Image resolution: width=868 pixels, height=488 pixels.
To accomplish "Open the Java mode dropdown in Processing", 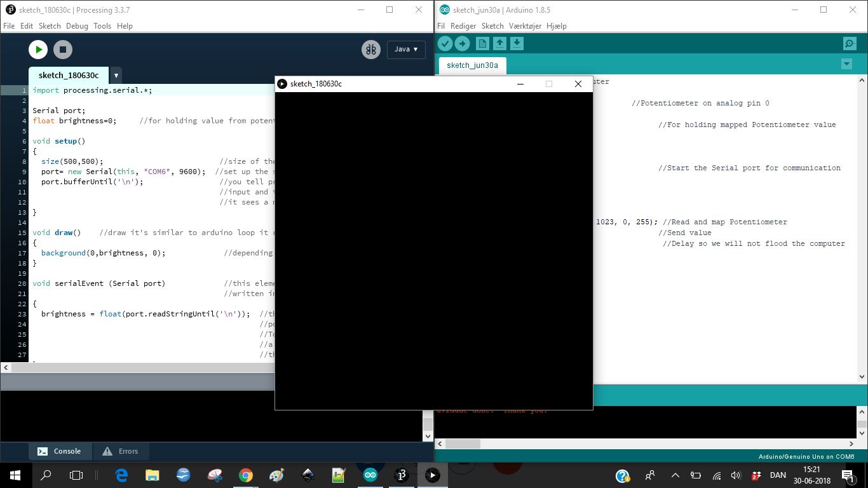I will pyautogui.click(x=406, y=49).
